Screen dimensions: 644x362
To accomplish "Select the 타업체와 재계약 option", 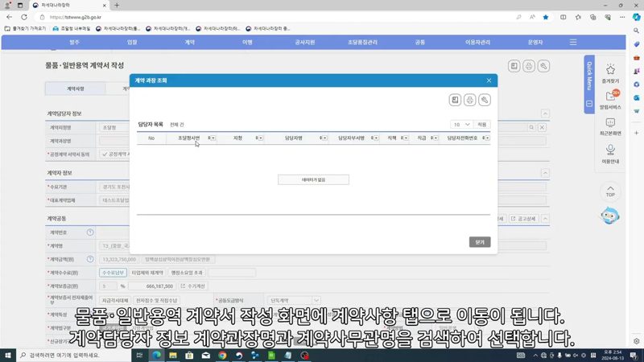I will (147, 273).
